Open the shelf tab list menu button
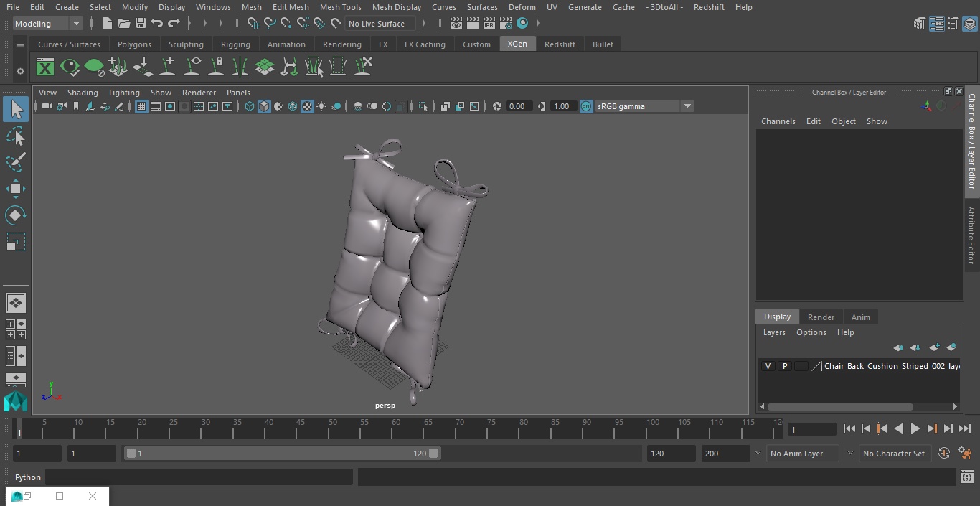 point(20,45)
